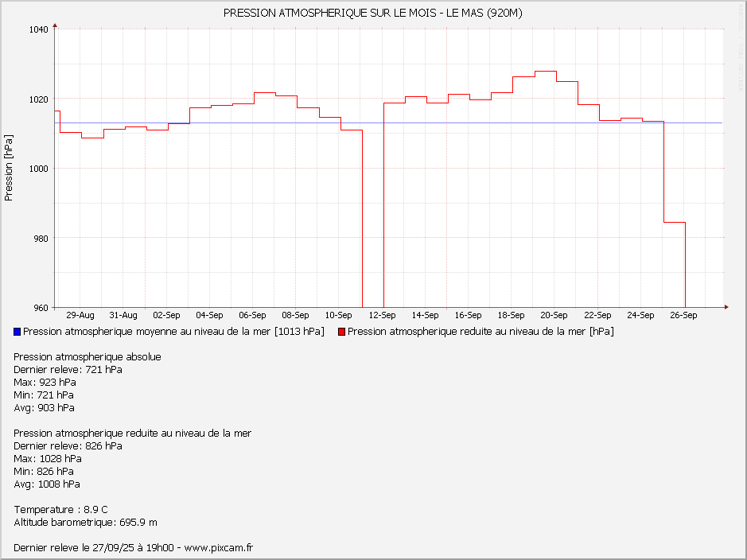This screenshot has width=747, height=560.
Task: Click the 'Pression atmospherique reduite' legend entry text
Action: (x=480, y=332)
